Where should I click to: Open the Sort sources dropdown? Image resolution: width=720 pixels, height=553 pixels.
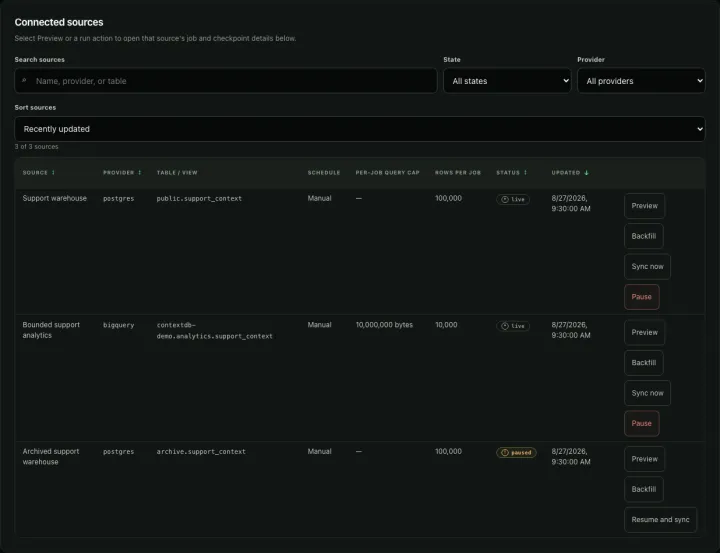(x=360, y=129)
